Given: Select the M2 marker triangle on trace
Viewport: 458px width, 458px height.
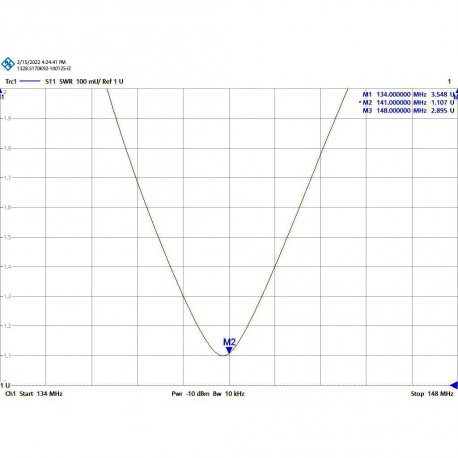Looking at the screenshot, I should click(229, 350).
